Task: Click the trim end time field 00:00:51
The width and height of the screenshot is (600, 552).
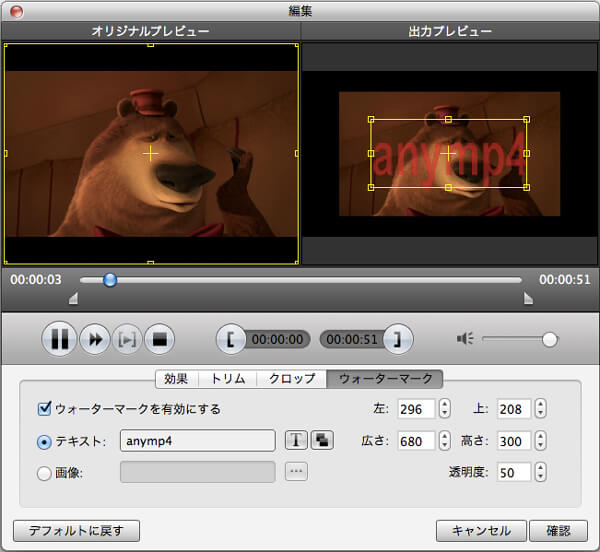Action: [352, 339]
